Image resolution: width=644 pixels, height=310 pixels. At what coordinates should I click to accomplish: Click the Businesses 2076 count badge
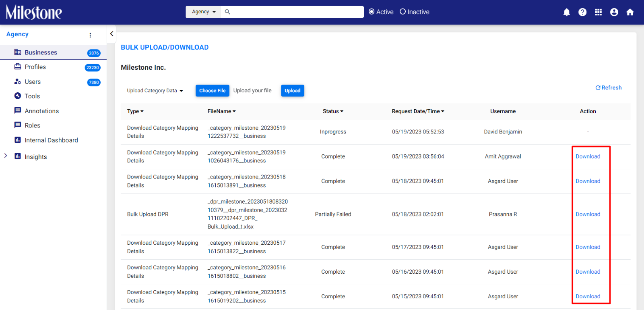tap(94, 53)
